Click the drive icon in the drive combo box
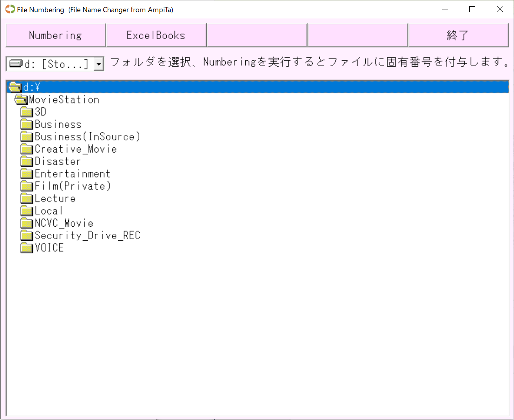514x420 pixels. pyautogui.click(x=16, y=64)
